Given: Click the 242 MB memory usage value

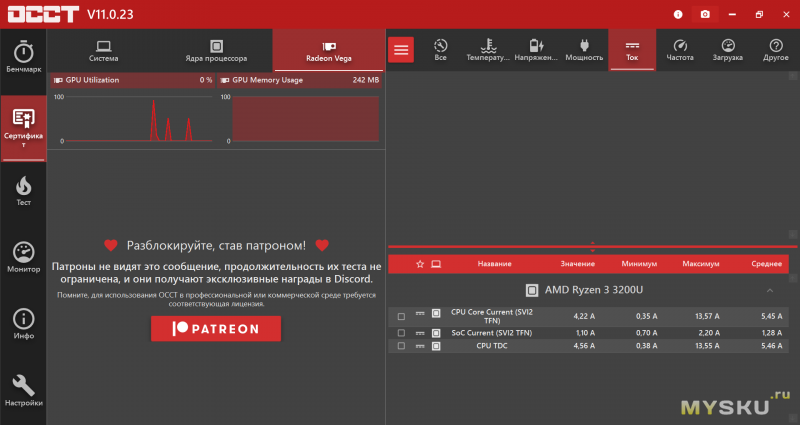Looking at the screenshot, I should click(x=366, y=80).
